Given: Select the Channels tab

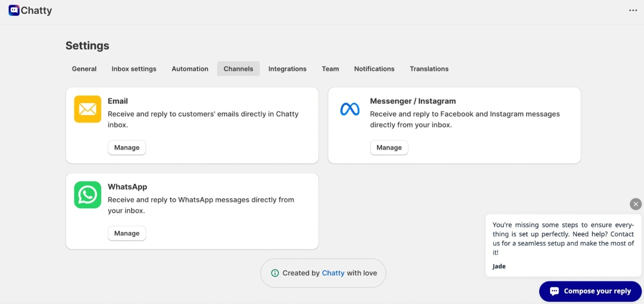Looking at the screenshot, I should [x=238, y=69].
